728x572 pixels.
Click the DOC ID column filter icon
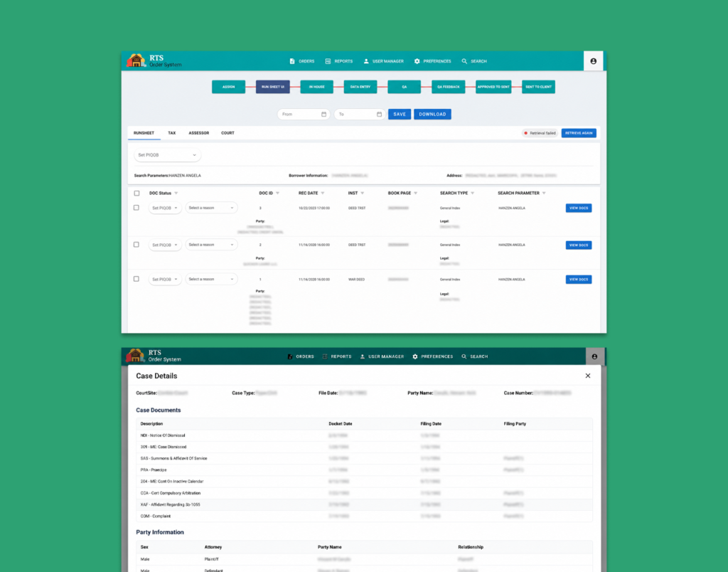[x=278, y=194]
